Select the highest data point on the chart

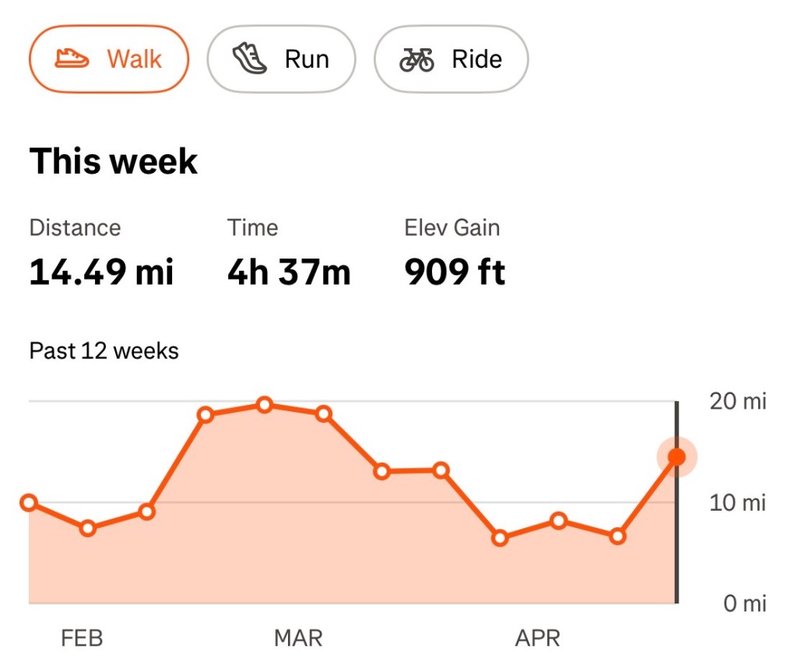(265, 405)
